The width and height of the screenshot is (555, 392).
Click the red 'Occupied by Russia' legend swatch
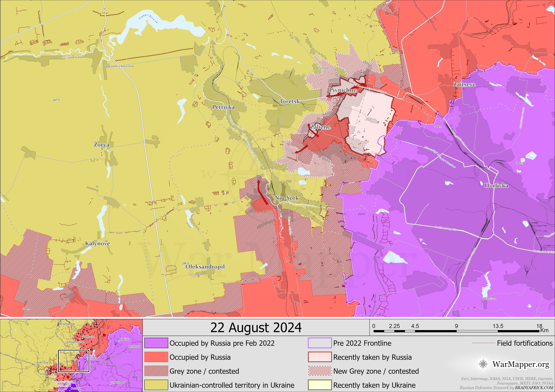pos(156,357)
